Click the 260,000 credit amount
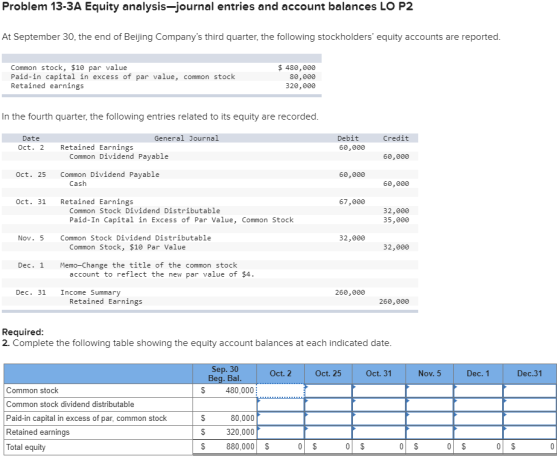Image resolution: width=560 pixels, height=459 pixels. tap(394, 301)
